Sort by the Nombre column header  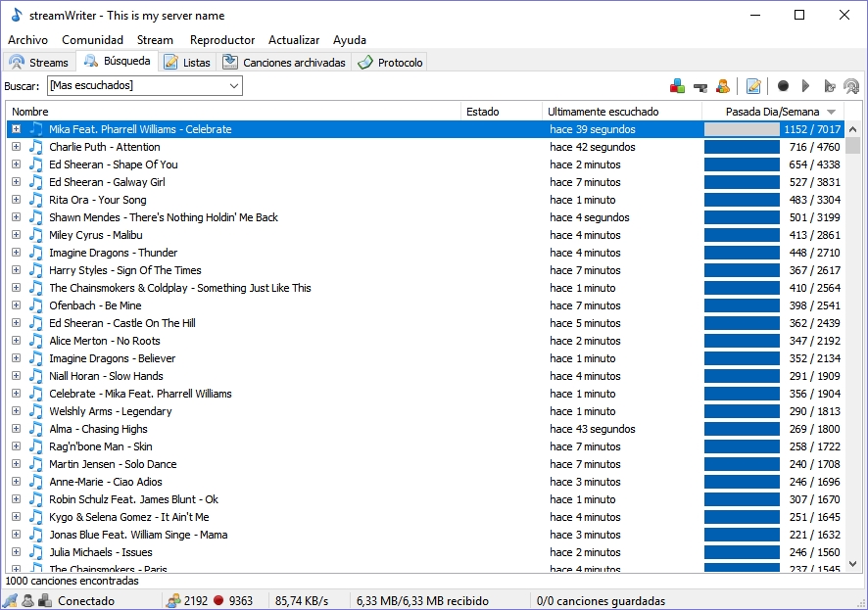[233, 112]
